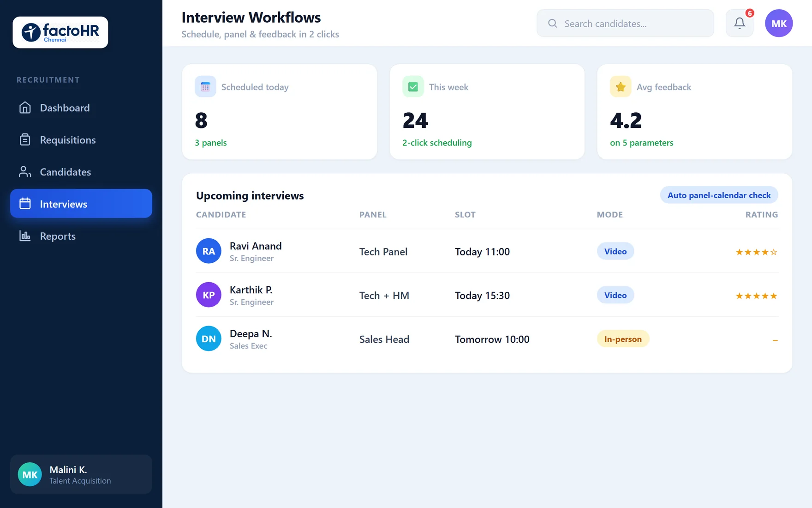Image resolution: width=812 pixels, height=508 pixels.
Task: Click the MODE column header
Action: (x=610, y=215)
